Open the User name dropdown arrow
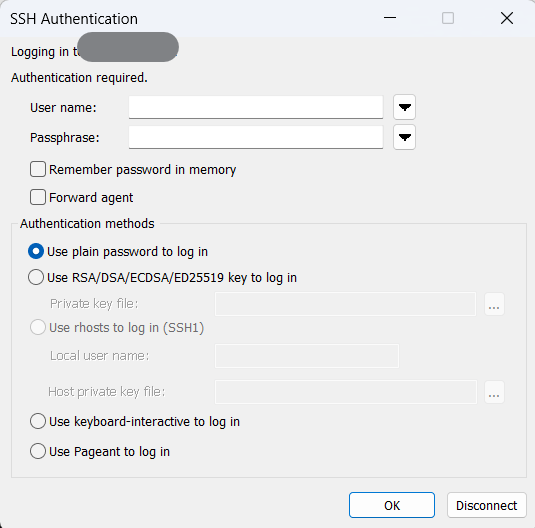 click(404, 107)
